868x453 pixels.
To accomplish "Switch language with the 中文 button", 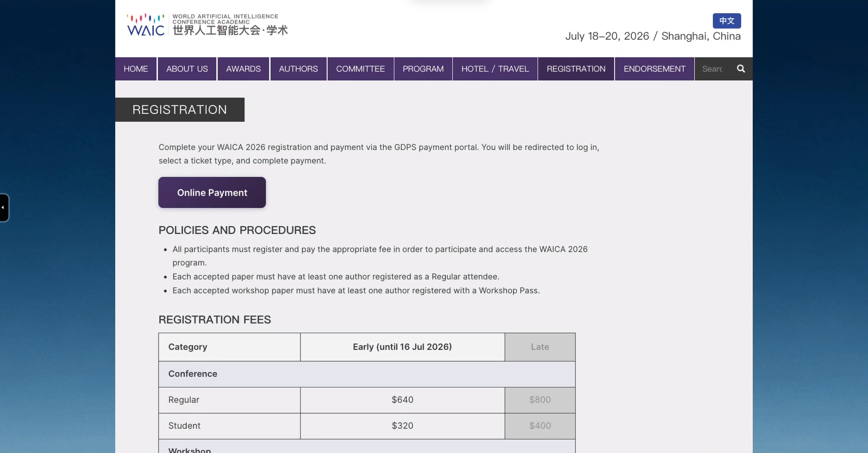I will click(x=727, y=21).
